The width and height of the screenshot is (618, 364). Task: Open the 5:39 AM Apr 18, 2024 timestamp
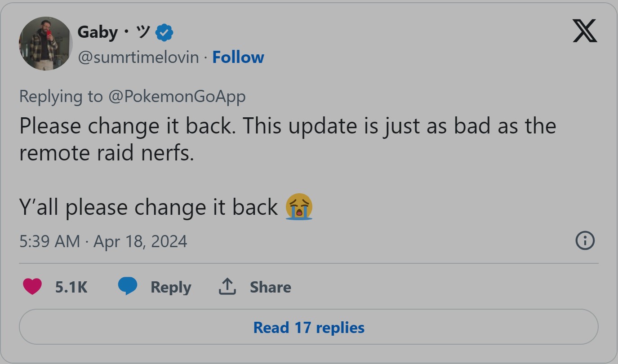click(103, 241)
